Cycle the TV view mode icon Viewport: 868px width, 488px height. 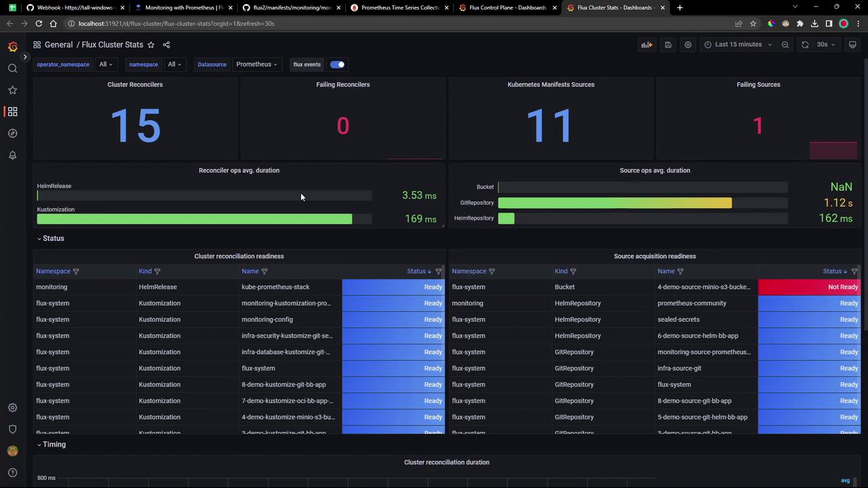(852, 45)
